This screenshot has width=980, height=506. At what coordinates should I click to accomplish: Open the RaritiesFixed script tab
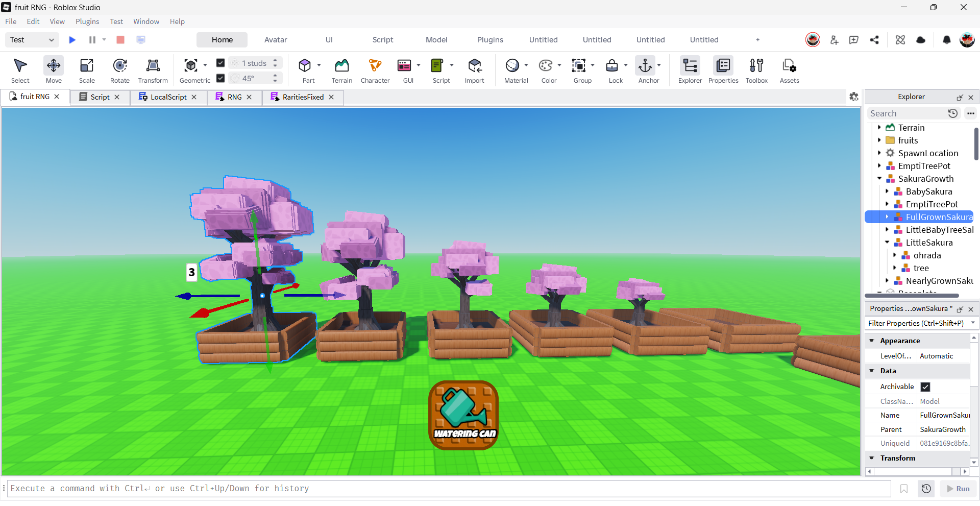[x=303, y=97]
